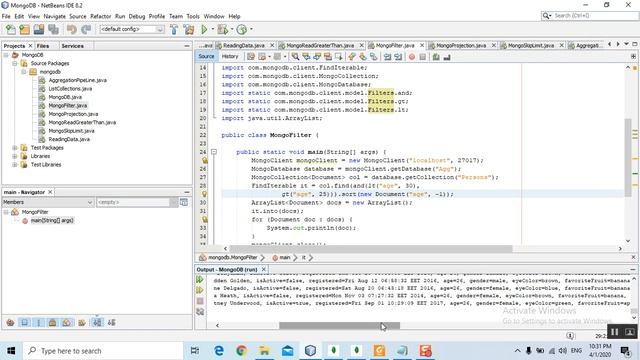Switch to the Services tab

tap(73, 46)
